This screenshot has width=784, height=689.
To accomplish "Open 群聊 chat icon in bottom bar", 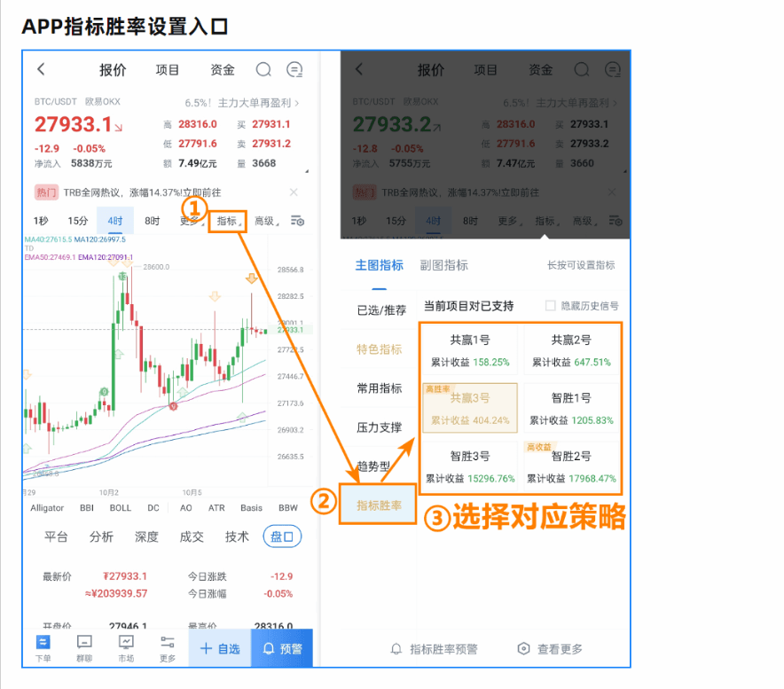I will (x=84, y=648).
